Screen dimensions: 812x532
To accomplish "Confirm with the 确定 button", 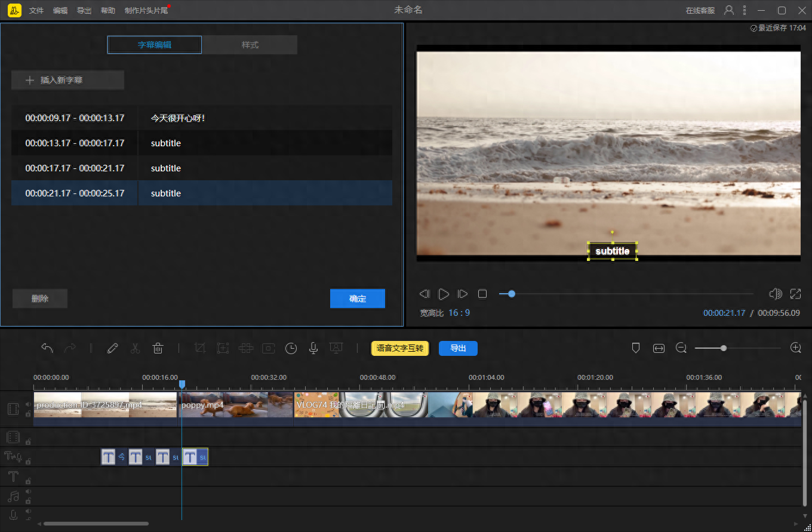I will pos(358,299).
